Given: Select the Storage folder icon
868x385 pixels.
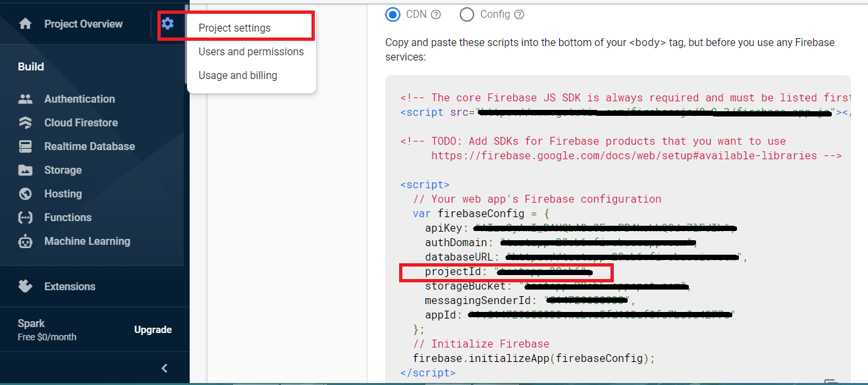Looking at the screenshot, I should 25,170.
